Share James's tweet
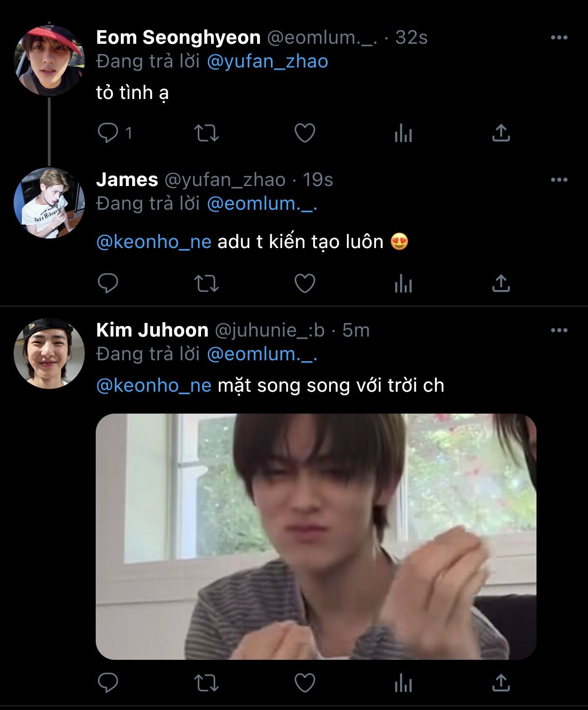This screenshot has height=710, width=588. coord(500,283)
